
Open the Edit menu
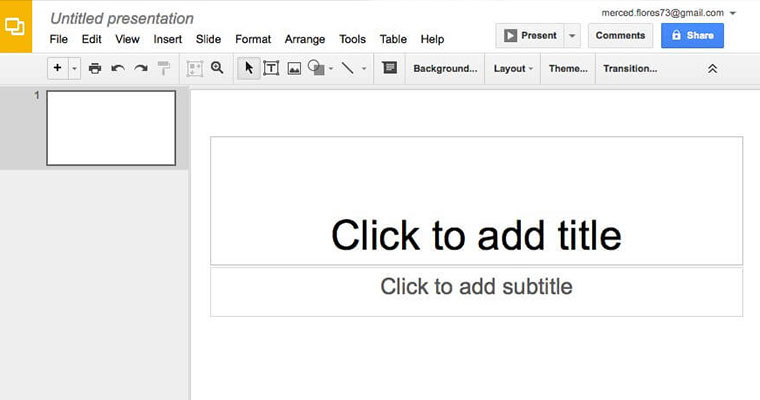coord(92,39)
